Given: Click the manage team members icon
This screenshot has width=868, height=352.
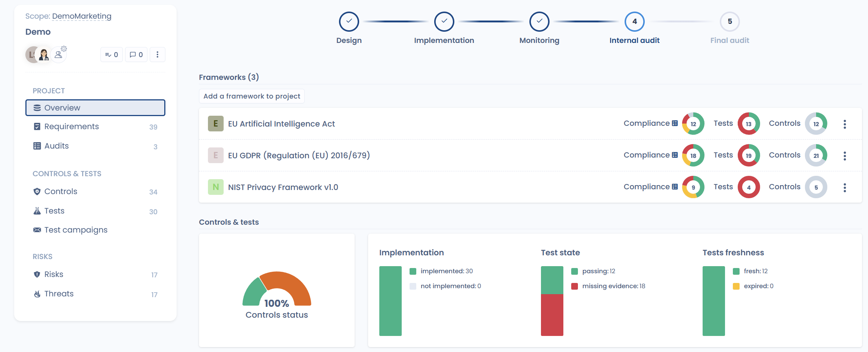Looking at the screenshot, I should click(59, 54).
